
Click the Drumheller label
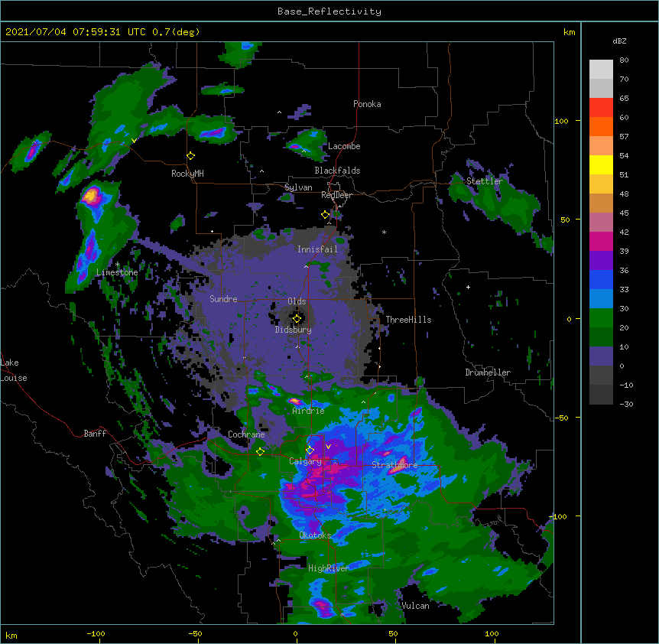point(488,372)
